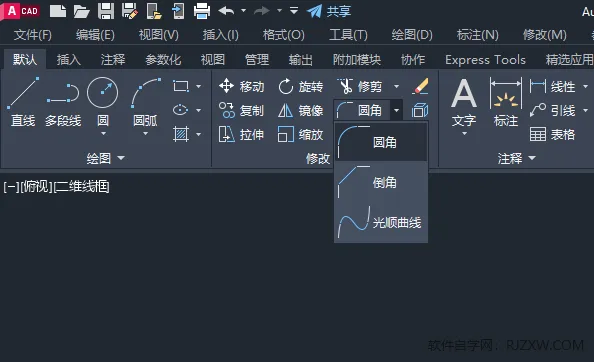Select the rectangle draw tool
Image resolution: width=594 pixels, height=362 pixels.
pos(181,86)
